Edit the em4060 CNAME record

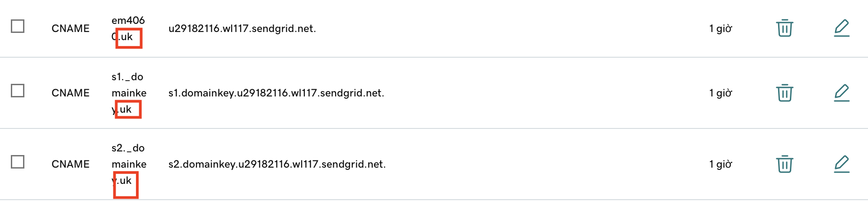tap(841, 28)
